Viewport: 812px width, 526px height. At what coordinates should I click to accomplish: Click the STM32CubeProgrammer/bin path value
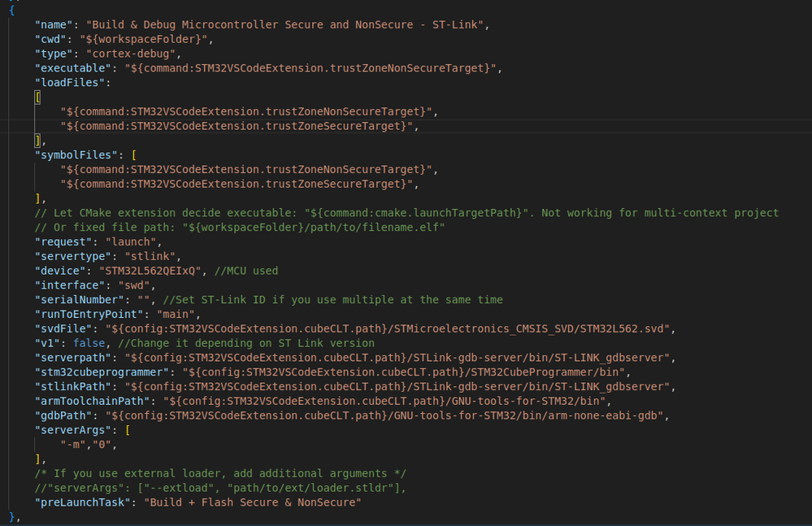click(x=403, y=373)
